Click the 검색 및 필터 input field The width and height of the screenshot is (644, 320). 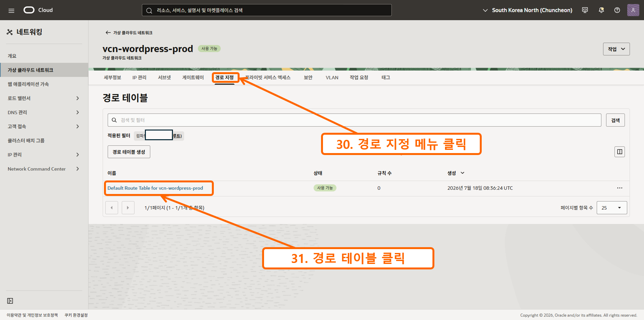click(x=354, y=120)
